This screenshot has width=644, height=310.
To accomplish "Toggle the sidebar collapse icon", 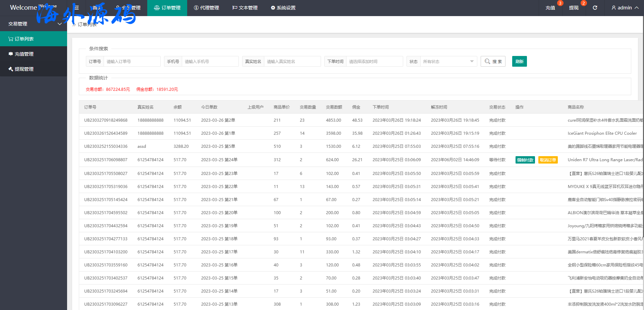I will pos(76,8).
